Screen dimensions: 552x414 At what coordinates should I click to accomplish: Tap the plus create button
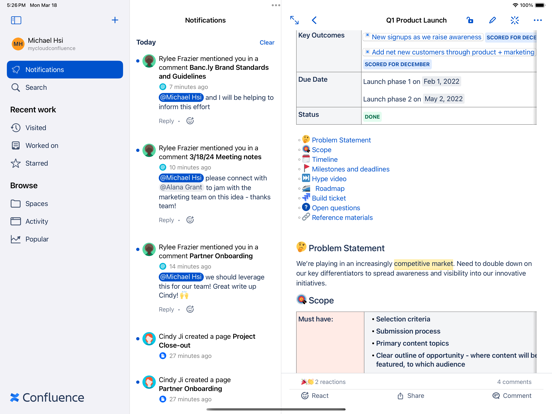tap(115, 20)
